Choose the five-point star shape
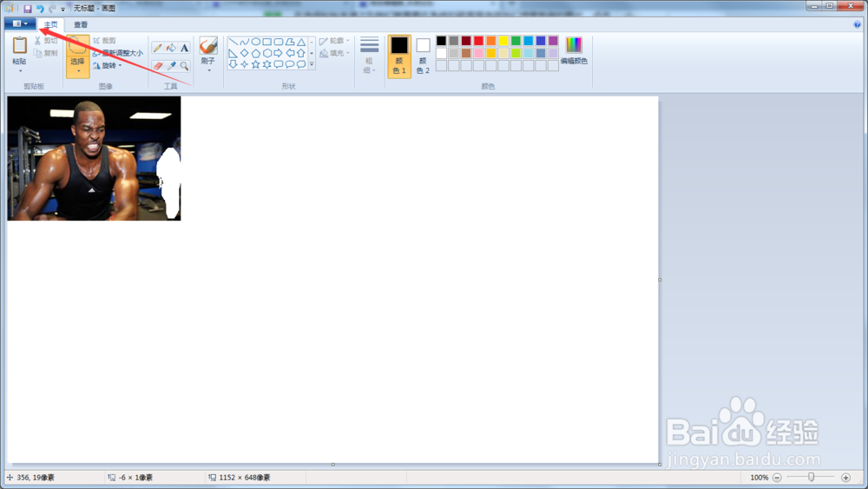The height and width of the screenshot is (489, 868). pos(256,64)
